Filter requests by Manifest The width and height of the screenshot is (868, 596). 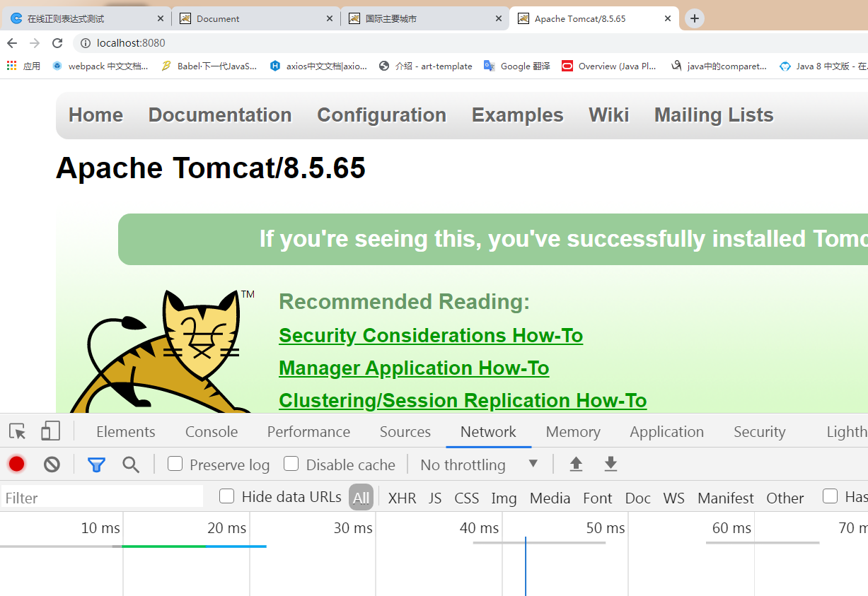click(x=726, y=498)
